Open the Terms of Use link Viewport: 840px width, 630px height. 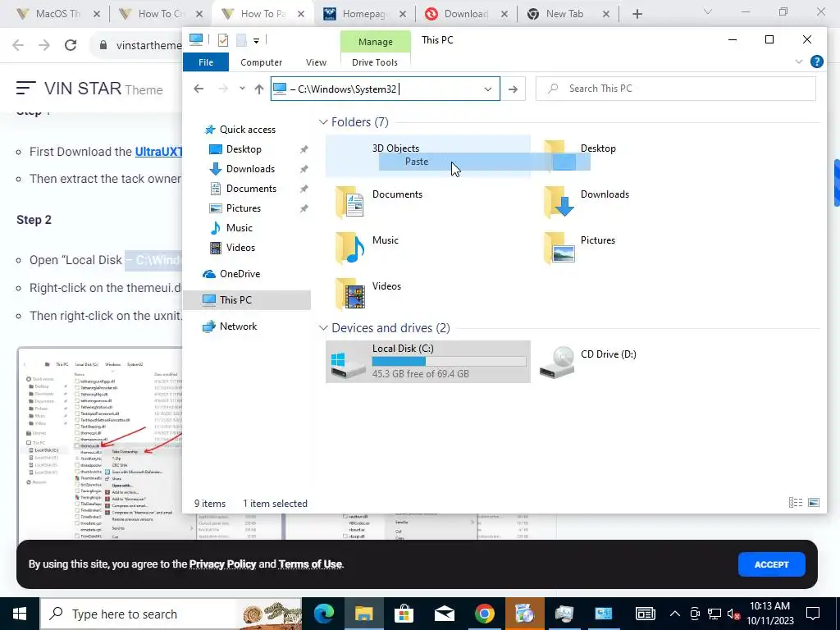tap(310, 564)
